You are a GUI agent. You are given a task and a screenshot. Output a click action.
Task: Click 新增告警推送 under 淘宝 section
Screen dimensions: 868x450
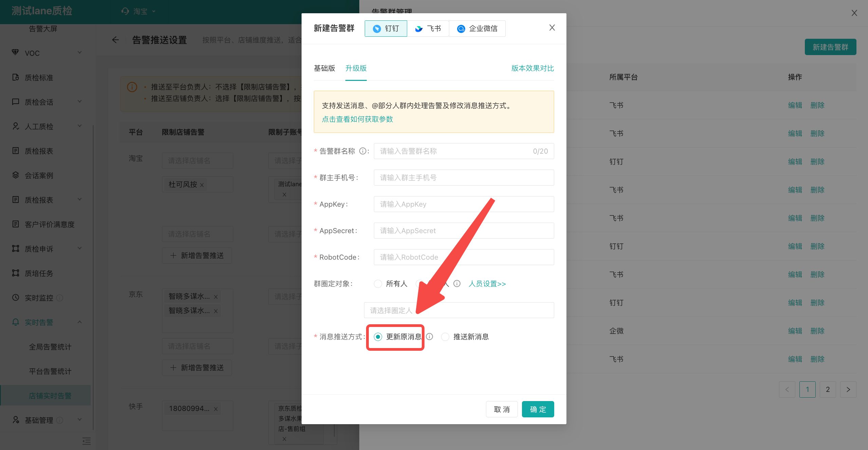pos(197,256)
